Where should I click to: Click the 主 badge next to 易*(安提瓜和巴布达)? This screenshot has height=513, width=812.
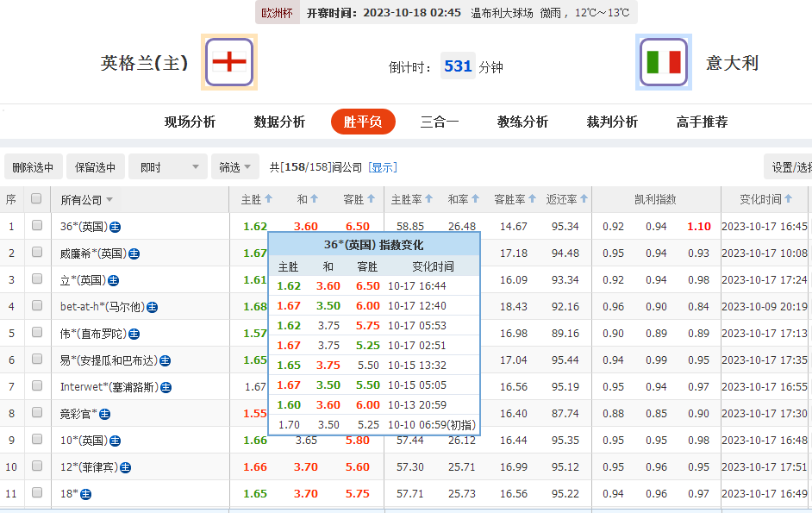pos(166,360)
